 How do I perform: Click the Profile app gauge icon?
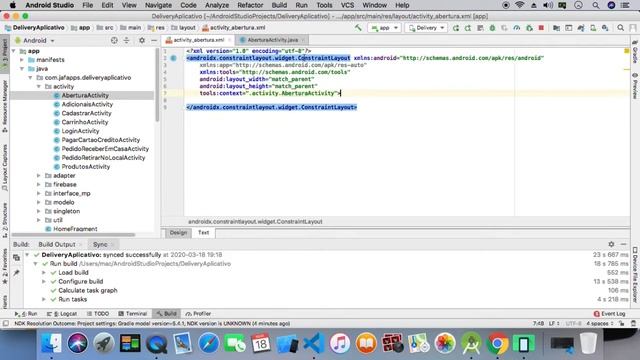click(x=517, y=28)
